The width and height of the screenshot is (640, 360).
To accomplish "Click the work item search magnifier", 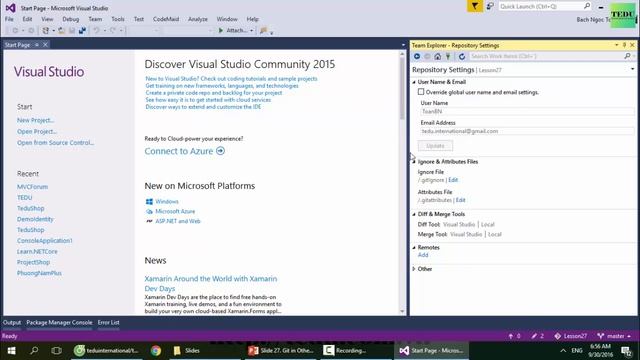I will coord(627,56).
